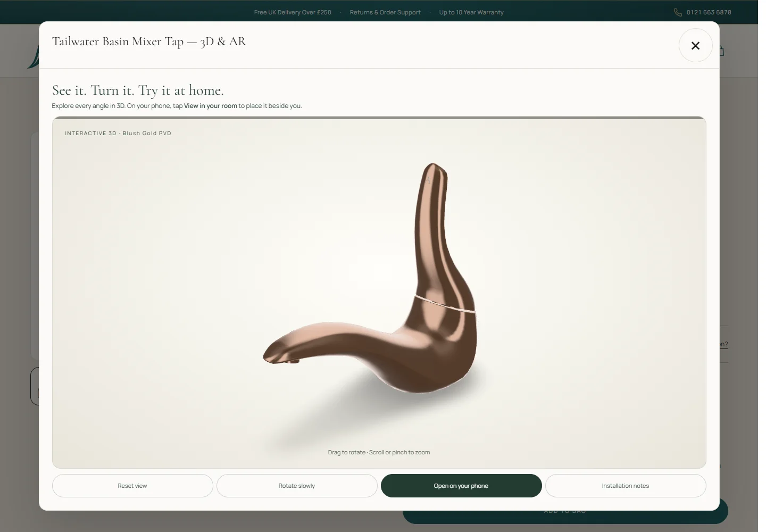Click 'Up to 10 Year Warranty' text

[471, 12]
